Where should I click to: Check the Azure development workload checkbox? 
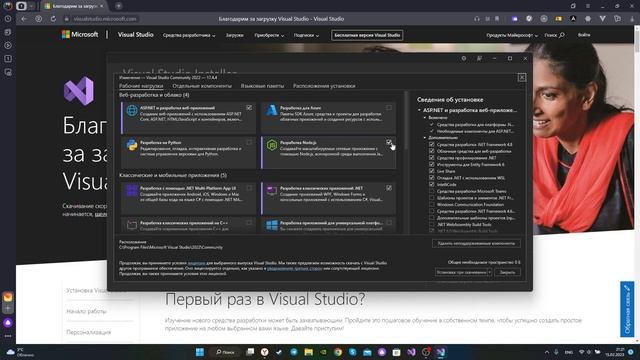point(389,107)
